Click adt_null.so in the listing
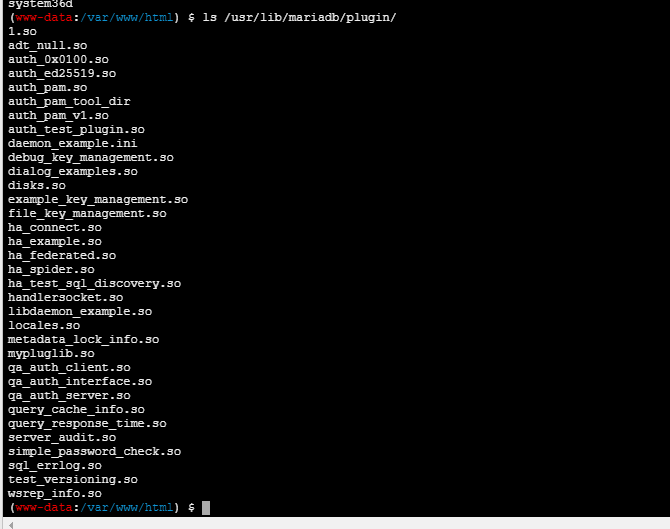The width and height of the screenshot is (670, 529). (x=47, y=46)
